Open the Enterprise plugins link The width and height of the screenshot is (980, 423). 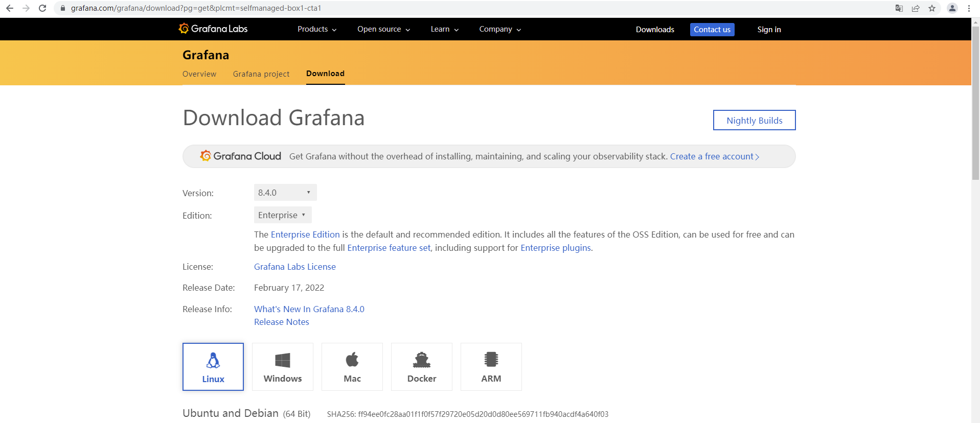click(x=556, y=248)
